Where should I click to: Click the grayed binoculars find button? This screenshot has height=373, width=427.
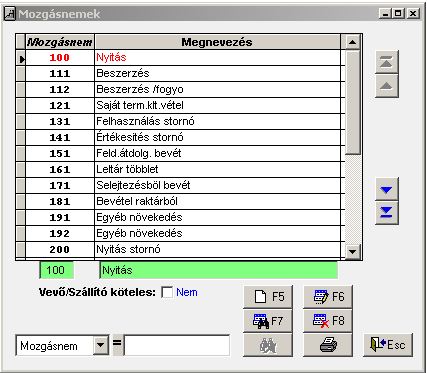coord(268,345)
